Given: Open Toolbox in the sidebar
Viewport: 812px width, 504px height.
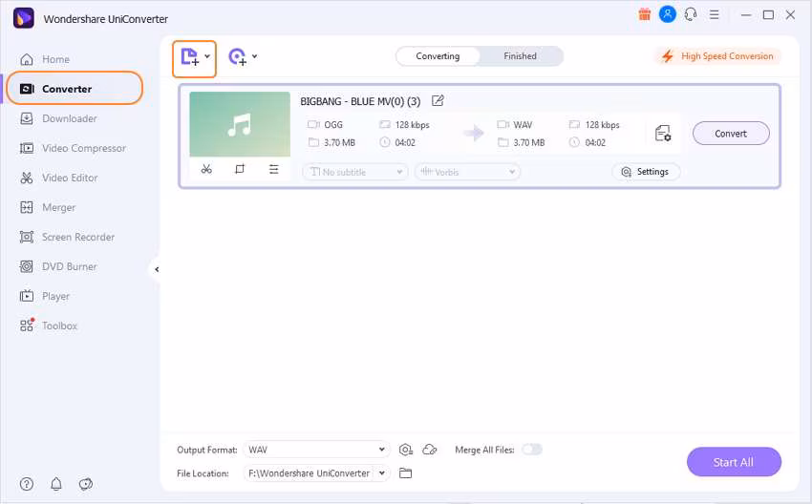Looking at the screenshot, I should (x=59, y=325).
